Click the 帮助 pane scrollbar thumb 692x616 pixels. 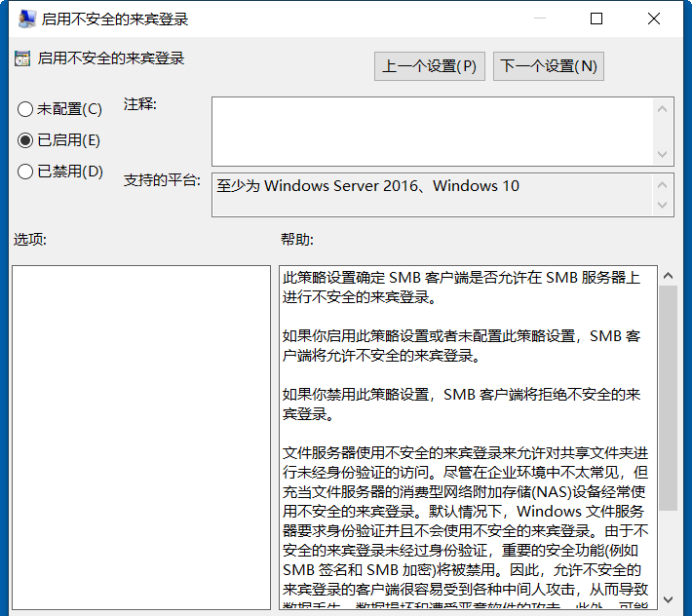click(x=668, y=398)
